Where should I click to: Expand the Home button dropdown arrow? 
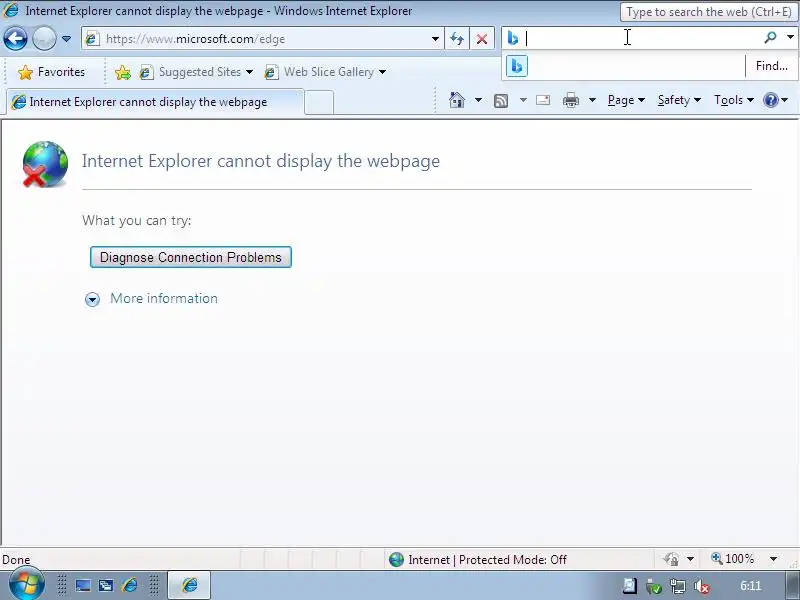pos(478,100)
